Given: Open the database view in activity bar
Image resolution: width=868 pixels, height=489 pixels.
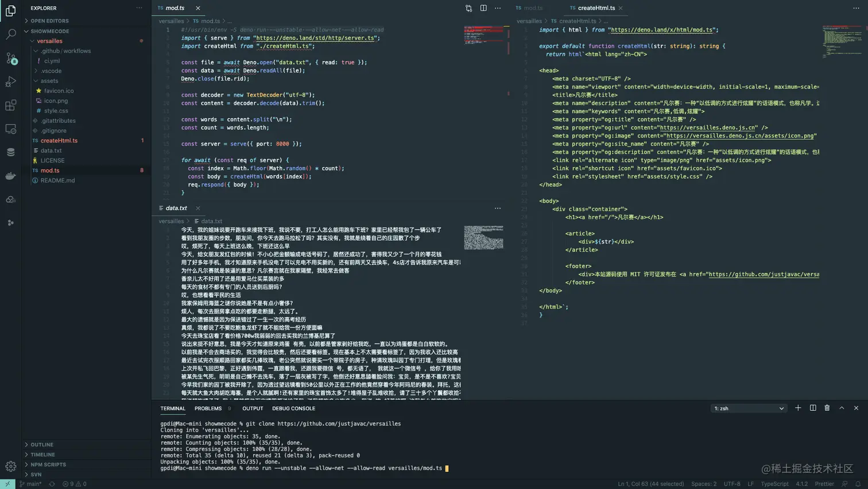Looking at the screenshot, I should point(10,152).
